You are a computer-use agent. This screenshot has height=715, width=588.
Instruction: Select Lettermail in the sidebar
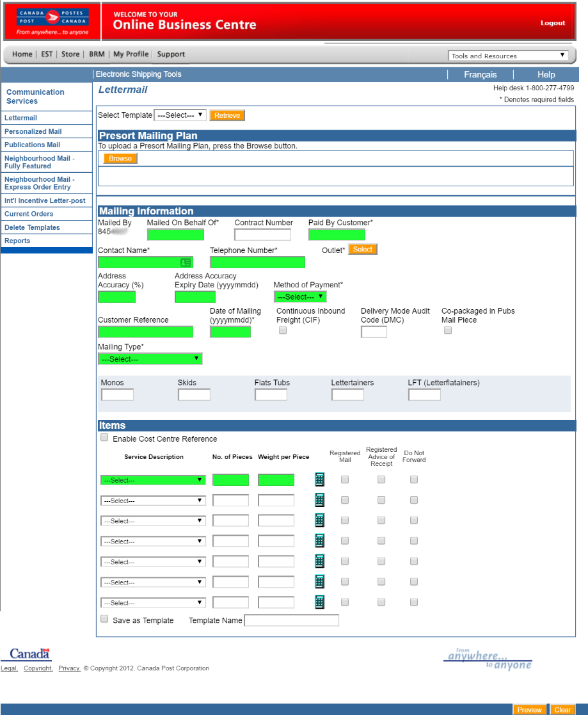[47, 118]
